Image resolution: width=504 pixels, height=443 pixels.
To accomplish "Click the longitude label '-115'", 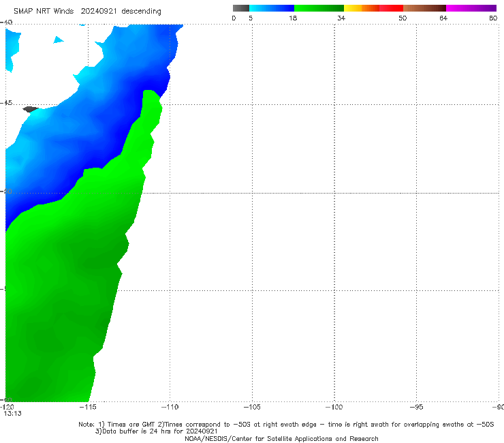I will point(88,407).
